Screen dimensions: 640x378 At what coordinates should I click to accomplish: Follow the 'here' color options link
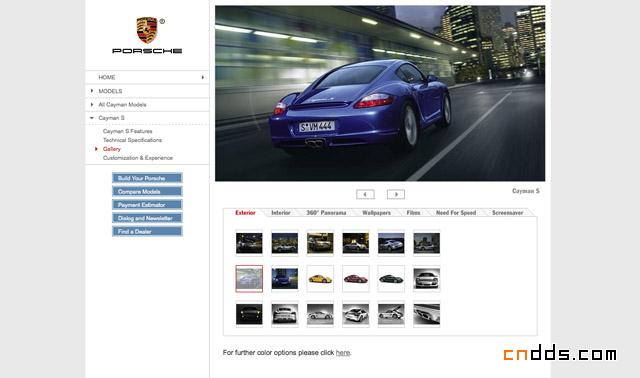tap(343, 353)
